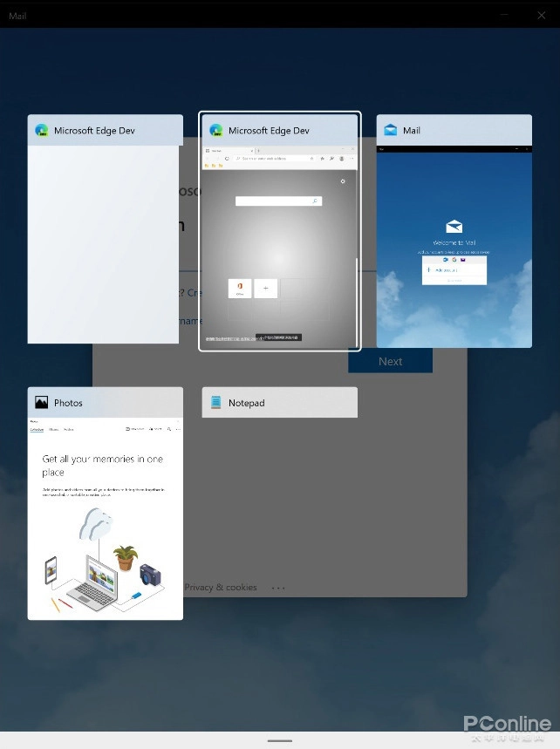560x749 pixels.
Task: Click the Mail envelope icon in the Mail card header
Action: pyautogui.click(x=391, y=130)
